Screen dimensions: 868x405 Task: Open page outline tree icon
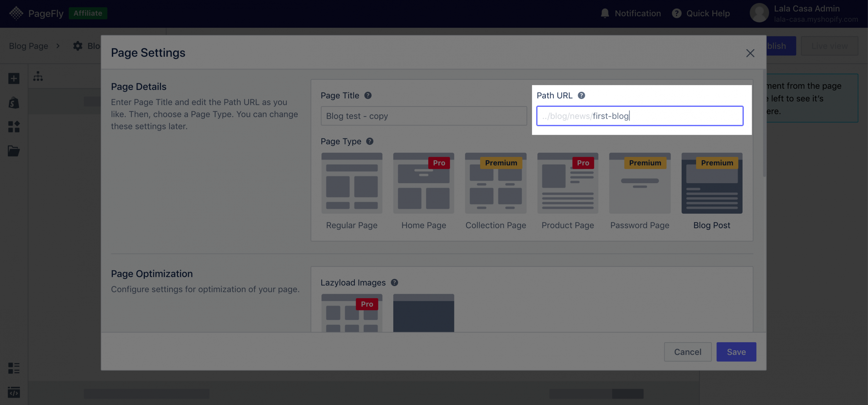[38, 76]
